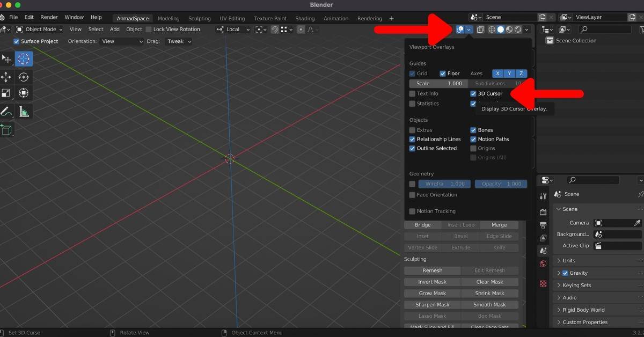Expand the Rigid Body World section

point(585,310)
